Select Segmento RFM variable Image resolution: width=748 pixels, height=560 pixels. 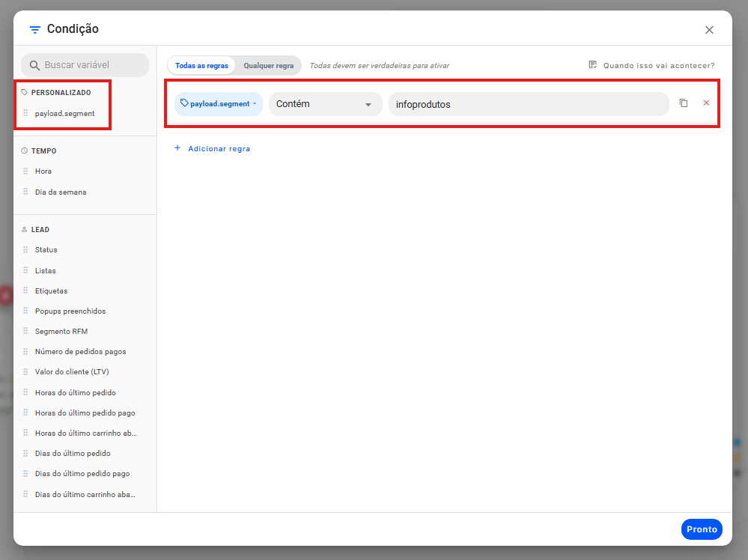pyautogui.click(x=61, y=332)
